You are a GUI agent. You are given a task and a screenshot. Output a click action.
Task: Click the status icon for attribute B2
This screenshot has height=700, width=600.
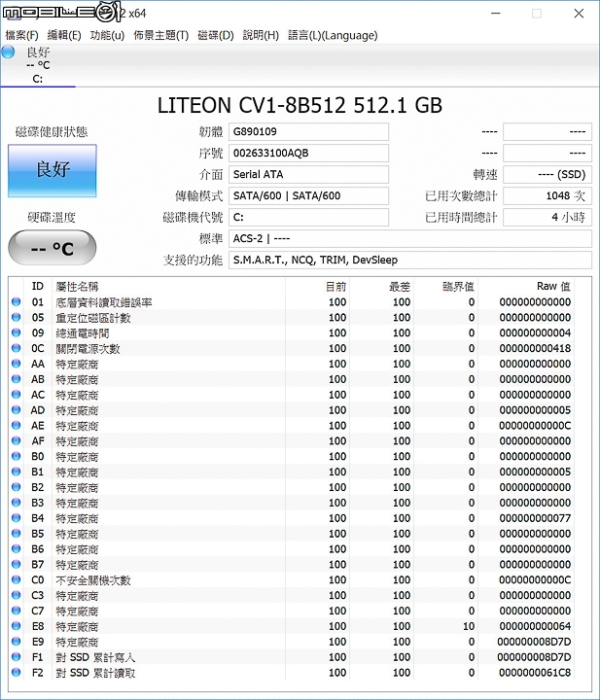pyautogui.click(x=17, y=487)
